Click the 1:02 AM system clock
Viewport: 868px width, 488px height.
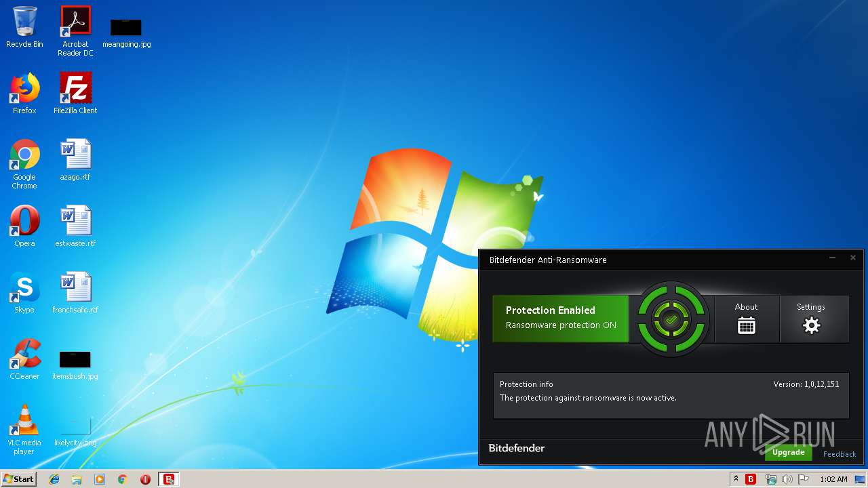(x=833, y=479)
